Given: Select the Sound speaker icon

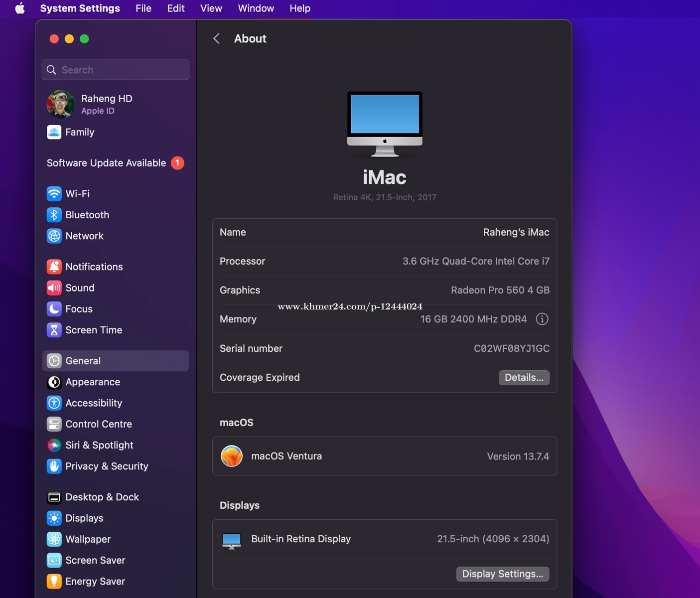Looking at the screenshot, I should (54, 288).
